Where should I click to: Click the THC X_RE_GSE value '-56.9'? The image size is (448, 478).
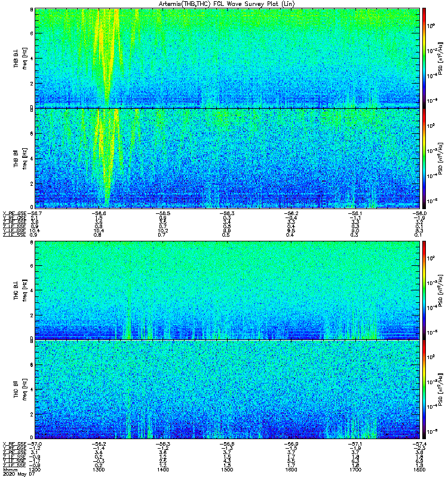[x=291, y=444]
